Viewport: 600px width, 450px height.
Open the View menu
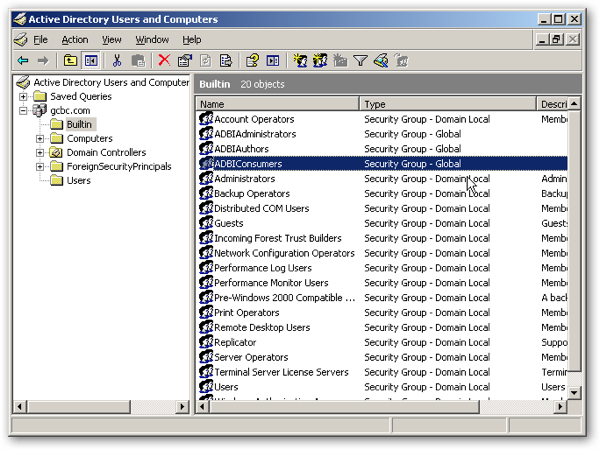coord(111,40)
